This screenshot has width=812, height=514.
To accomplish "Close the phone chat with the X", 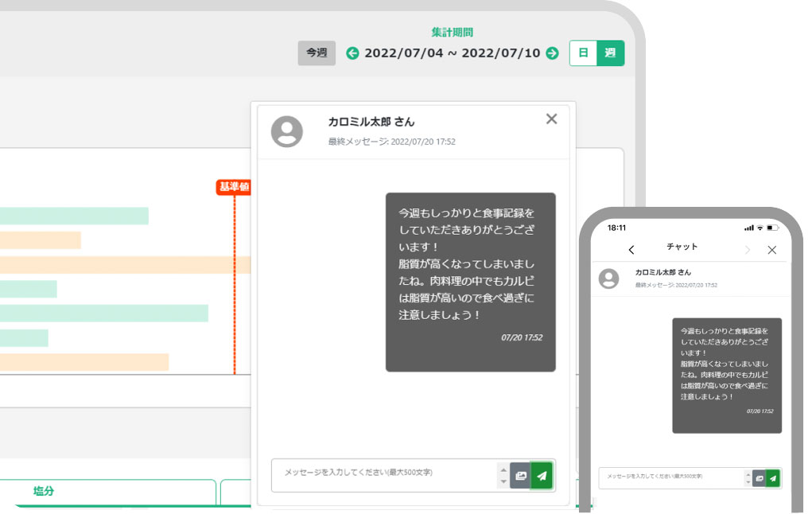I will pos(771,250).
